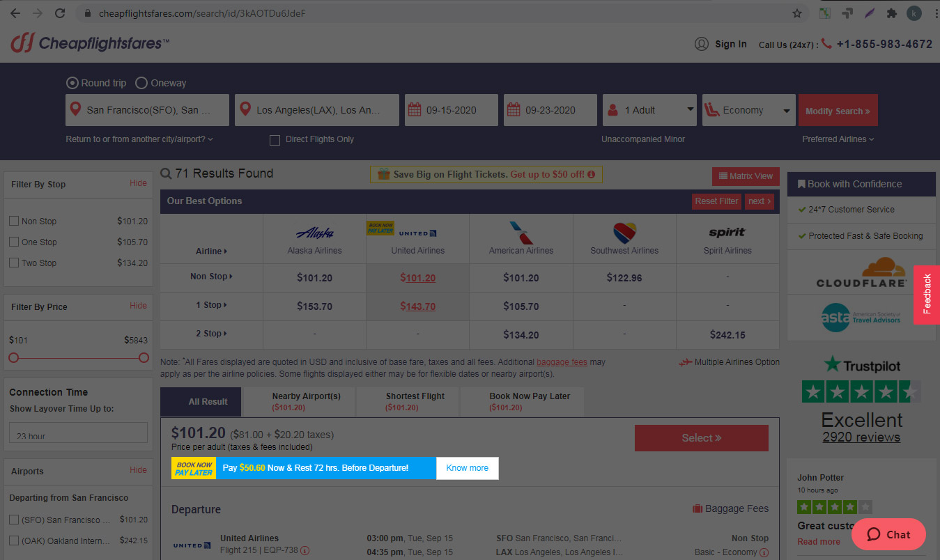Viewport: 940px width, 560px height.
Task: Open the Chrome profile avatar
Action: tap(914, 13)
